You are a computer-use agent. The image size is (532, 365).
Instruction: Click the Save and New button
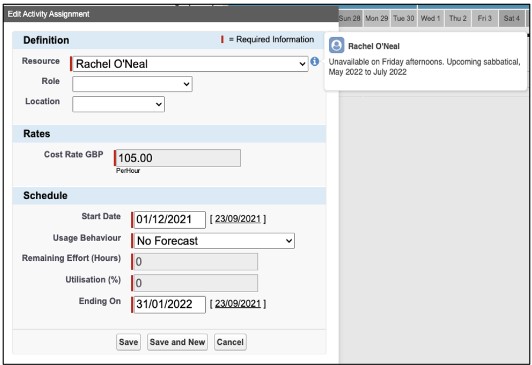pos(177,342)
